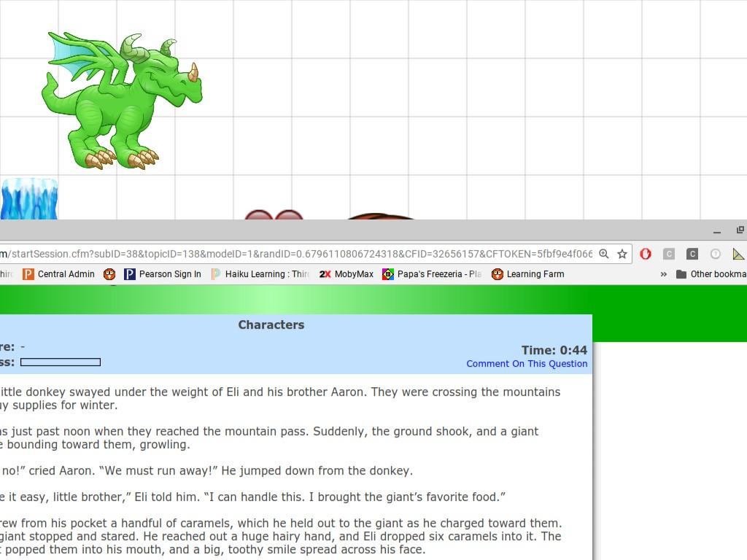Open Papa's Freezeria bookmark
The width and height of the screenshot is (747, 560).
pos(432,274)
